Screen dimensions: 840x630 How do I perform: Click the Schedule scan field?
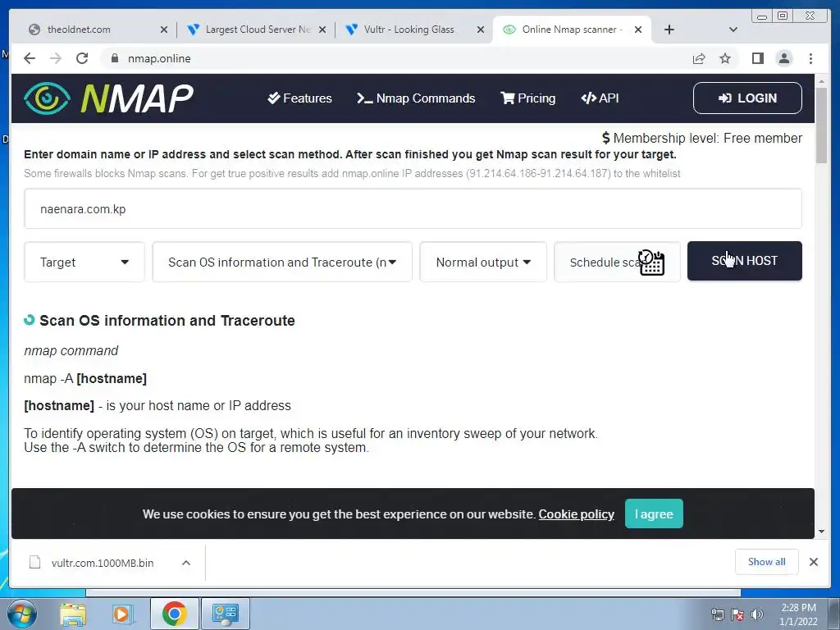[617, 262]
